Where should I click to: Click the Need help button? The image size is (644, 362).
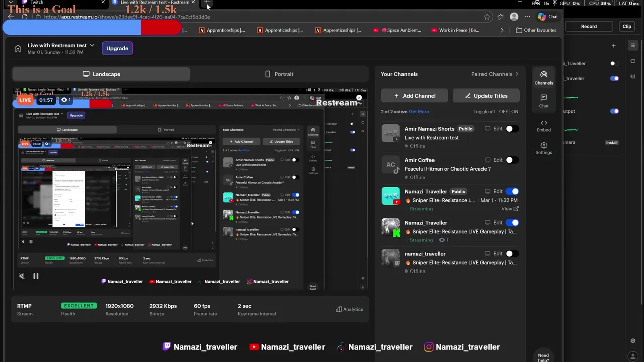click(544, 354)
